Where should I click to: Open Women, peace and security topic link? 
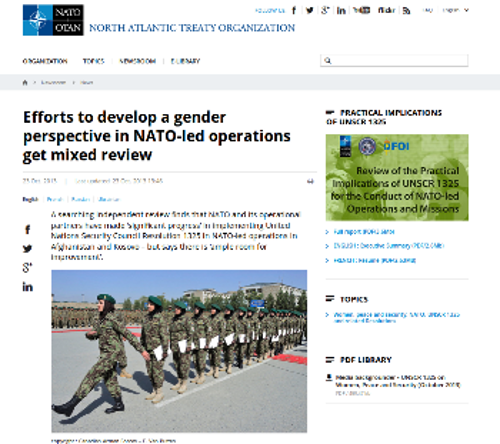pyautogui.click(x=397, y=317)
